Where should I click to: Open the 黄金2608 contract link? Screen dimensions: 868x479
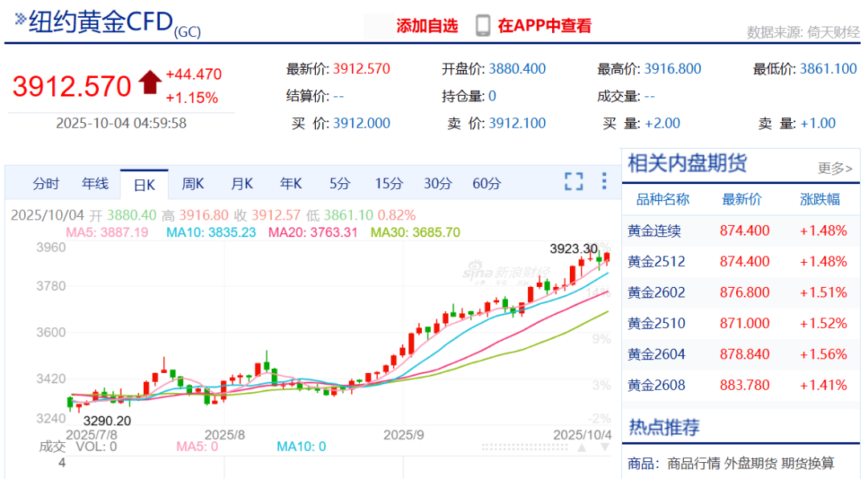click(x=657, y=386)
